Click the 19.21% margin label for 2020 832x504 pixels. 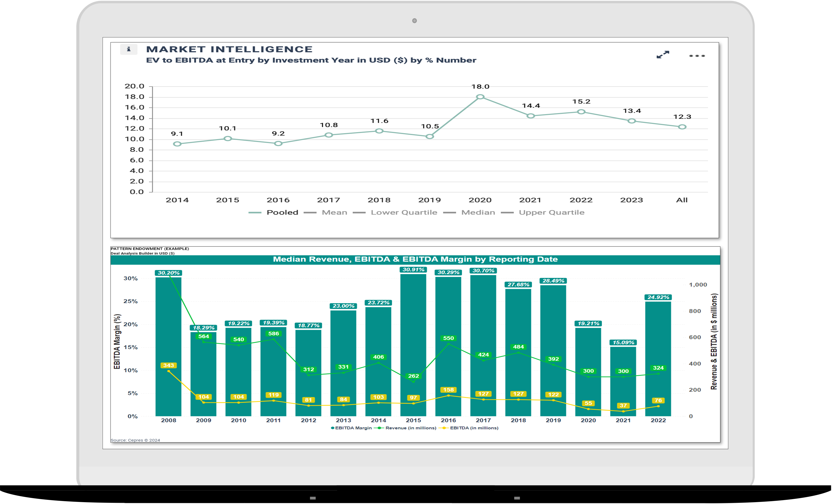pos(588,323)
